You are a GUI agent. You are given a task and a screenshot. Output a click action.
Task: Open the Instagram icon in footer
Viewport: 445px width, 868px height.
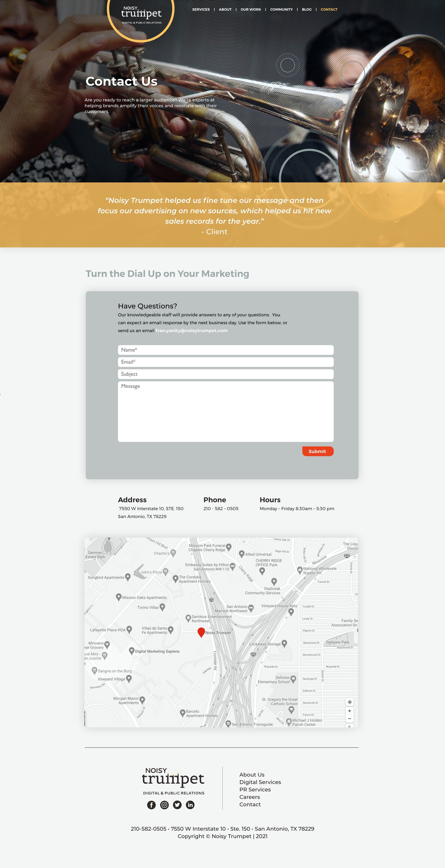(x=164, y=805)
